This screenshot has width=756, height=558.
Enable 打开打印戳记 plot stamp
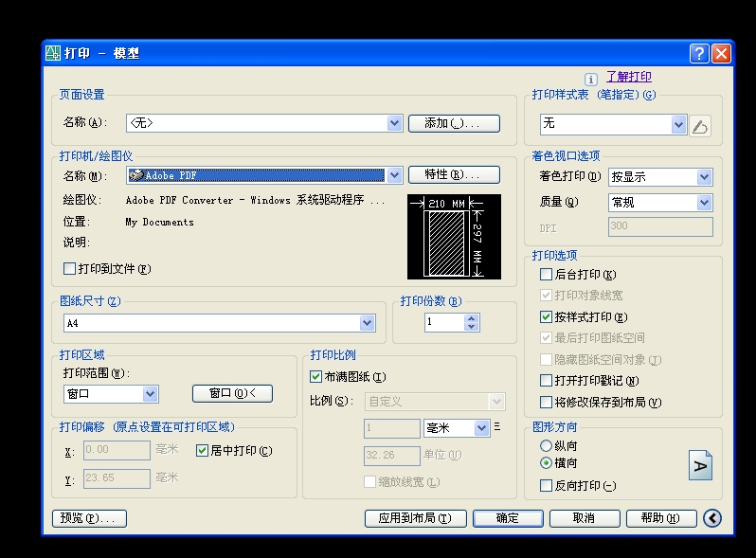click(x=546, y=381)
